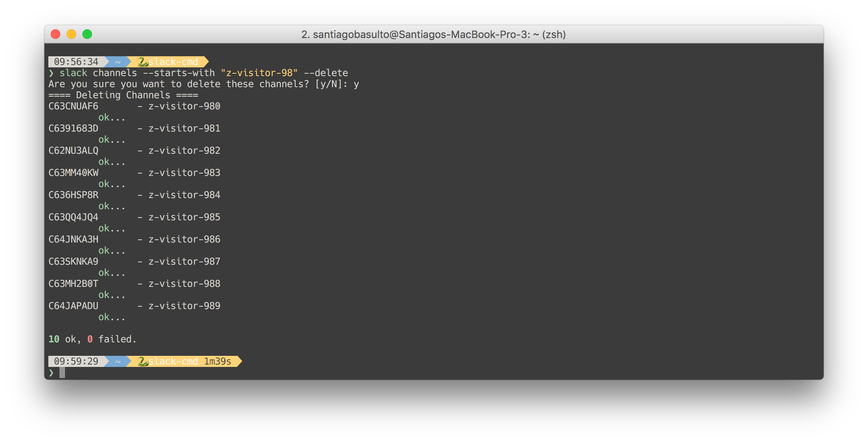Click the yellow minimize window button
Image resolution: width=868 pixels, height=443 pixels.
coord(71,34)
